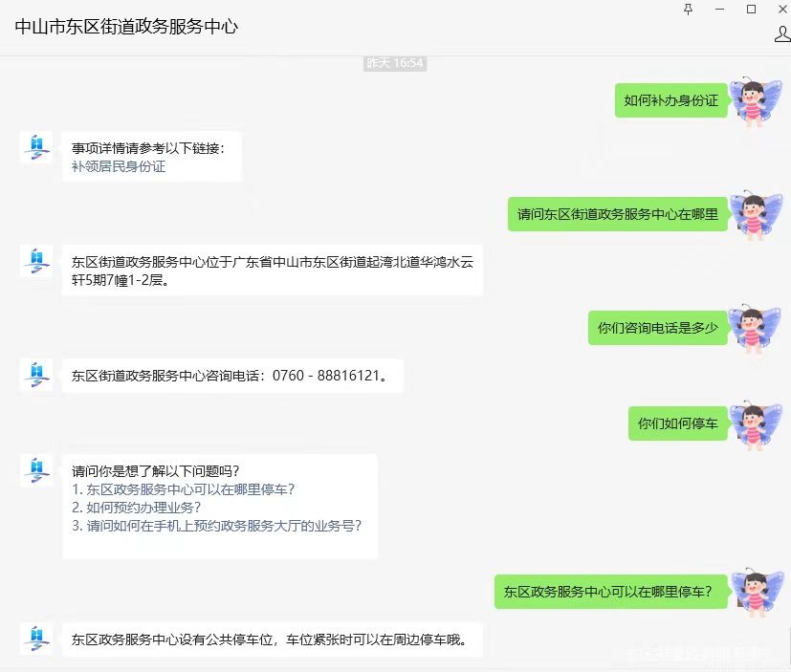
Task: Select the green bubble 如何补办身份证
Action: pyautogui.click(x=670, y=100)
